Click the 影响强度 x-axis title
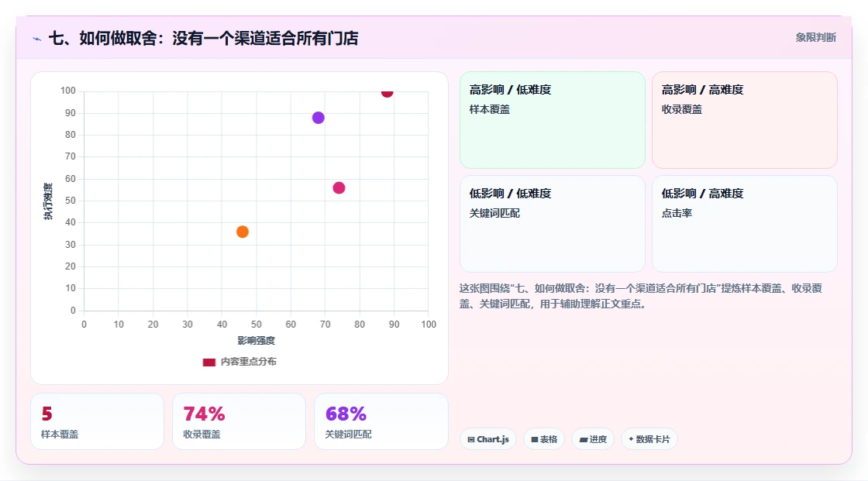868x481 pixels. 257,340
